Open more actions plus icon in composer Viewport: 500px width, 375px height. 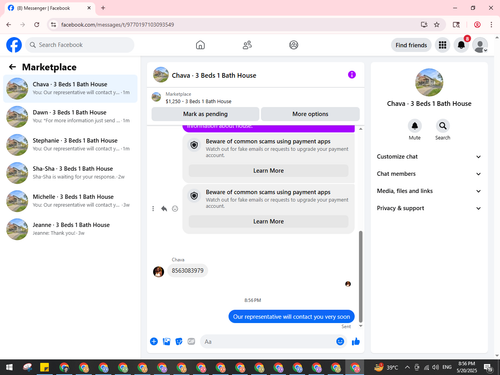pyautogui.click(x=154, y=341)
